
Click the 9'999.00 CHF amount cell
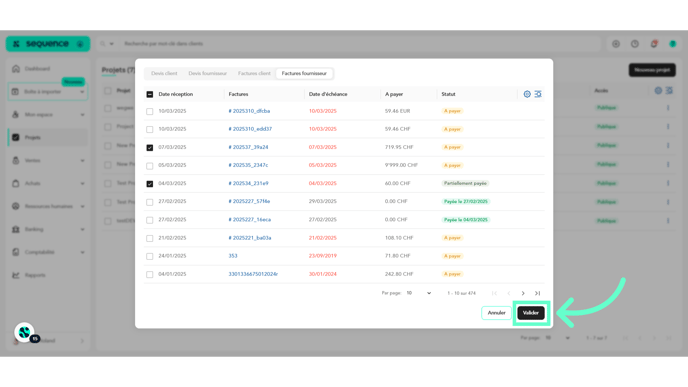click(401, 165)
